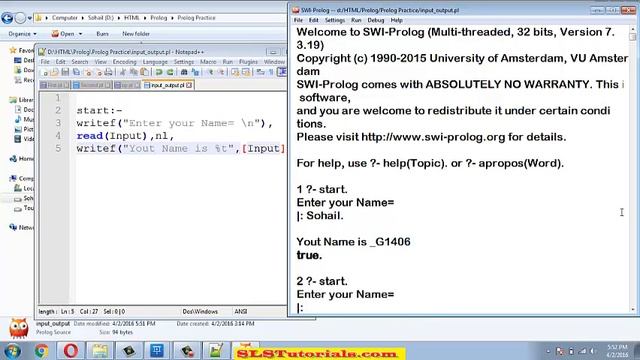Click the Zoom Out icon in Notepad++

pos(221,72)
